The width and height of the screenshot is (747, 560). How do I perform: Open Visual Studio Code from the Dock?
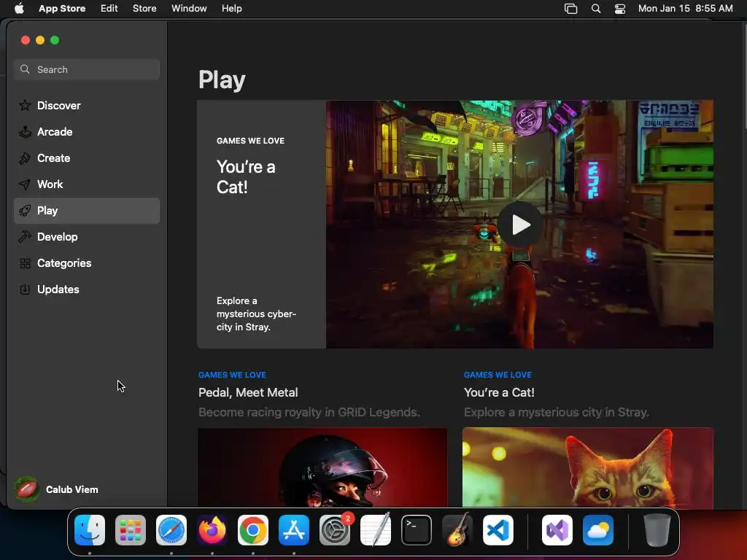(498, 530)
